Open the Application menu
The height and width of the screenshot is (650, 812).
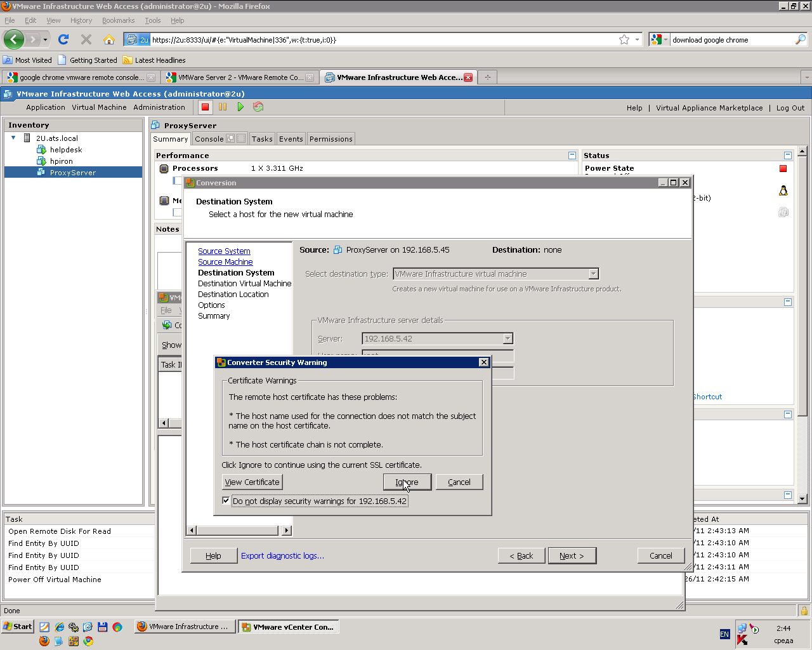tap(46, 107)
